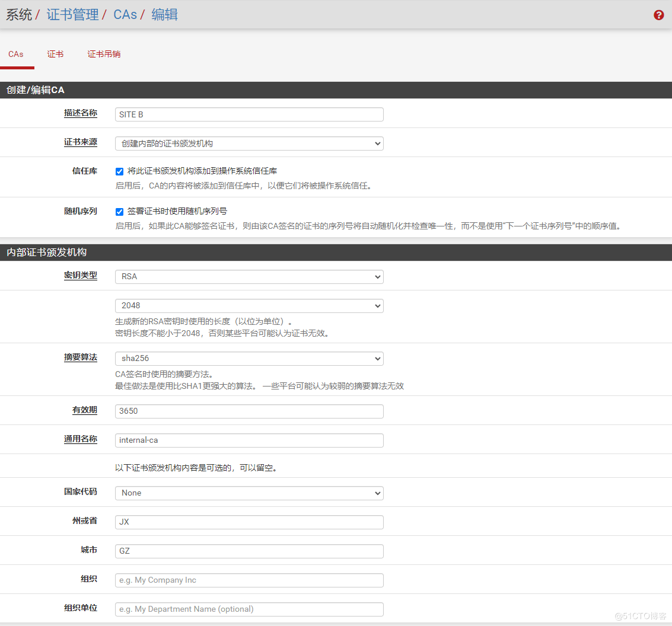Open the 密钥类型 RSA dropdown
Image resolution: width=672 pixels, height=626 pixels.
249,276
